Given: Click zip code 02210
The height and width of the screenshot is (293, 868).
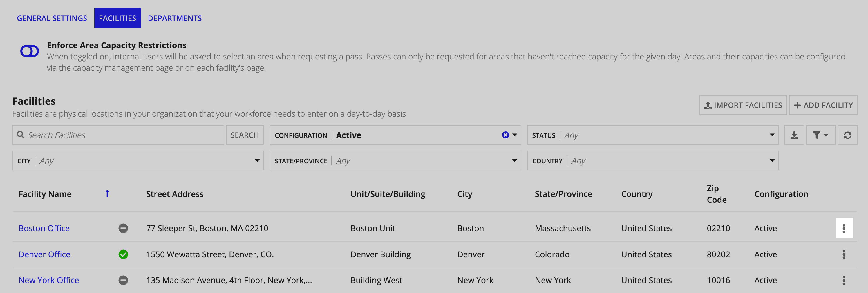Looking at the screenshot, I should point(718,228).
